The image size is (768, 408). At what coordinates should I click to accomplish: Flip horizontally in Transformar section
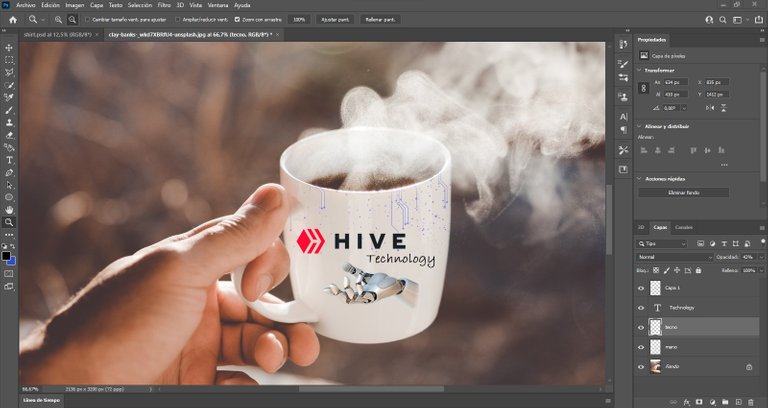[x=710, y=108]
